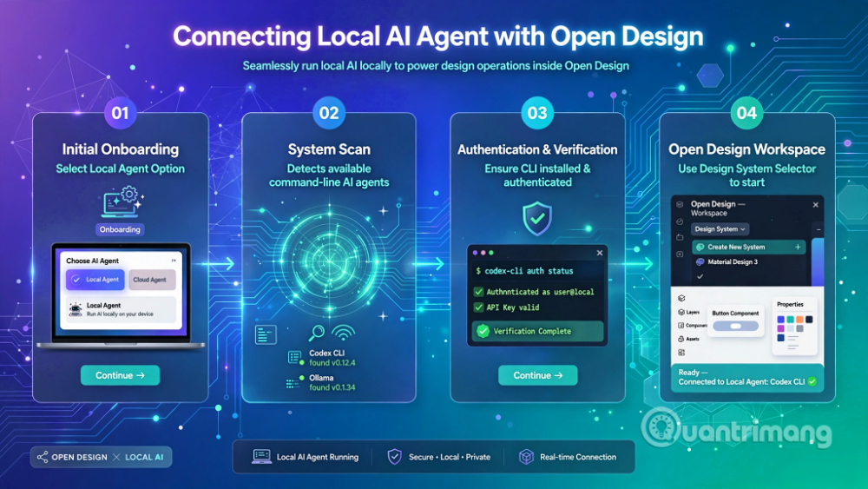Click the folder icon in workspace dark sidebar
The image size is (868, 489).
tap(680, 237)
